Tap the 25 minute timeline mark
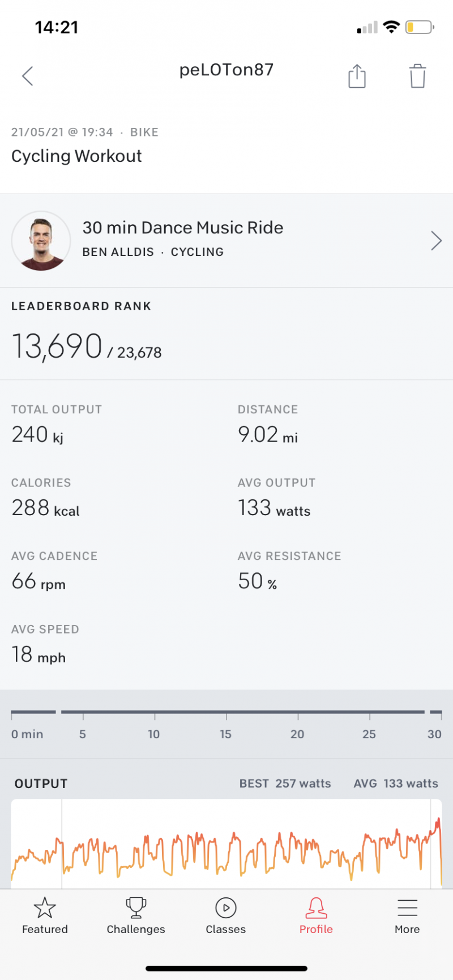453x980 pixels. pos(369,734)
